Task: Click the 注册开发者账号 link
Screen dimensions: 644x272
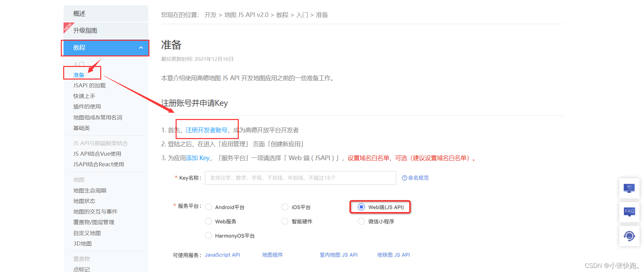Action: 207,130
